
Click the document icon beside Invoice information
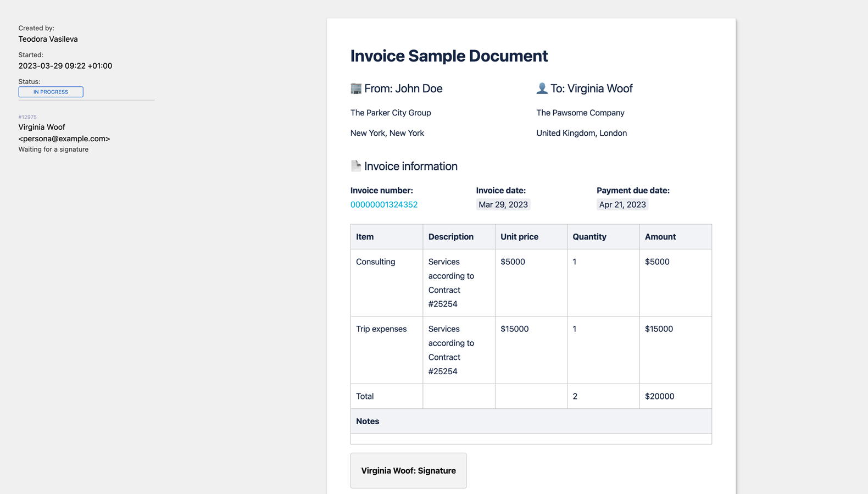(356, 166)
